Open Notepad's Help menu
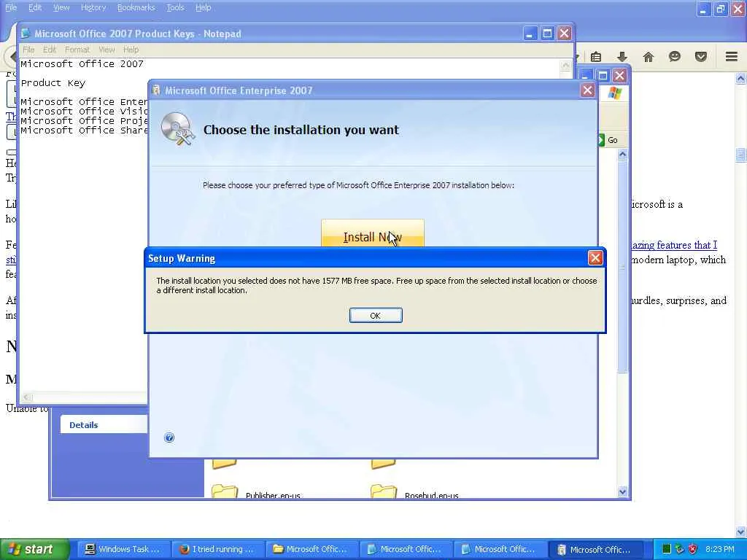This screenshot has width=747, height=560. coord(131,50)
